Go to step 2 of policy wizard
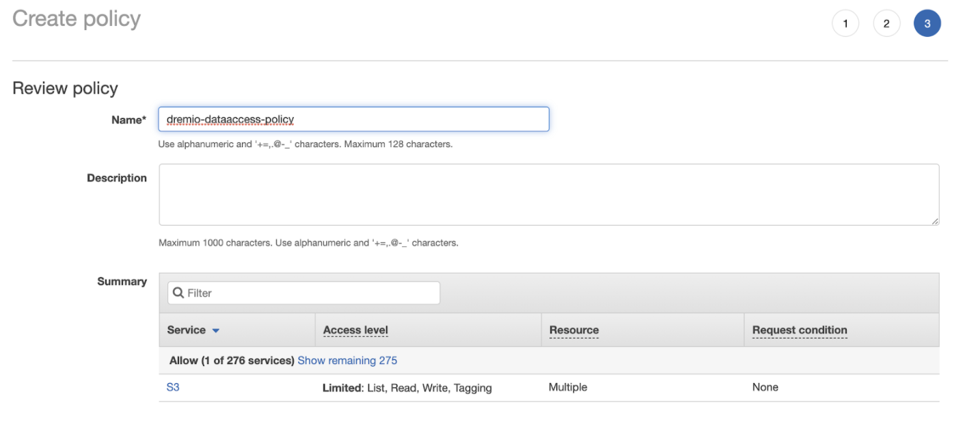The height and width of the screenshot is (431, 980). click(x=886, y=24)
